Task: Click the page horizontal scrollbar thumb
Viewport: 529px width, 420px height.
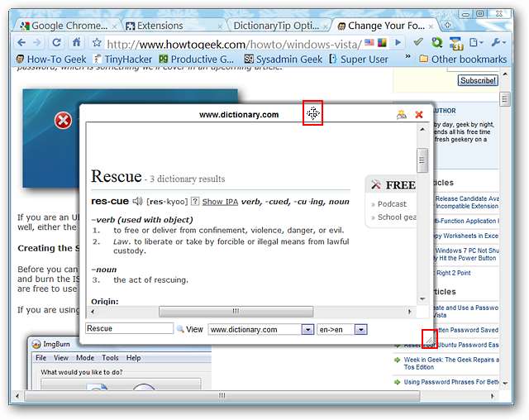Action: point(222,396)
